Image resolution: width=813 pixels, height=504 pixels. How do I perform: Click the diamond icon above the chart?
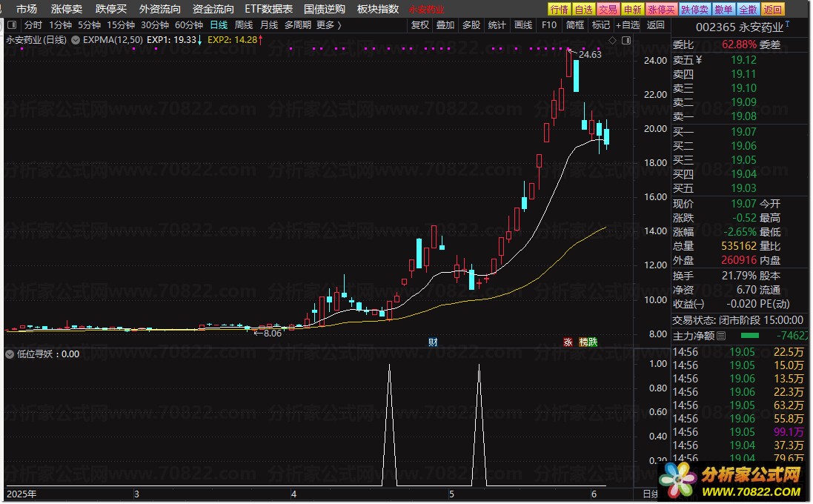click(x=612, y=41)
